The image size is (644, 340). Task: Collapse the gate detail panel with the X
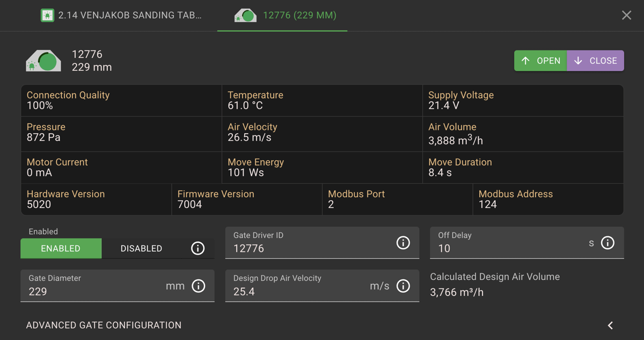pos(626,15)
